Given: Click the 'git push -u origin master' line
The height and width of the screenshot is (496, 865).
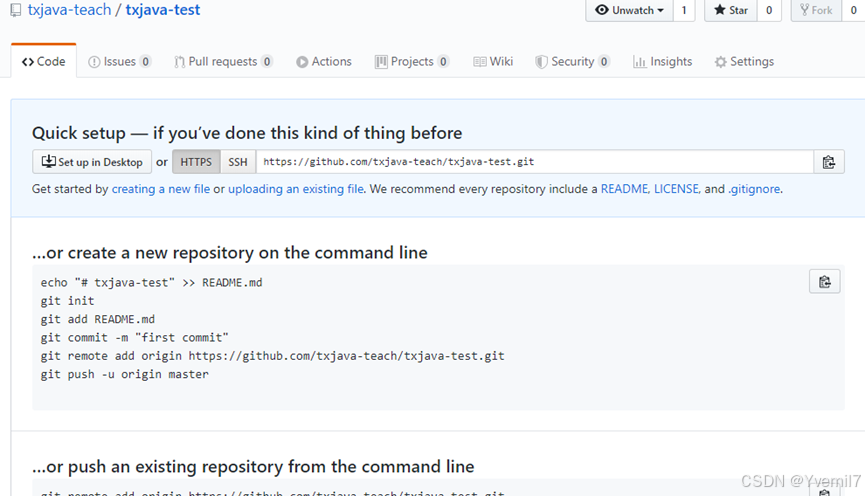Looking at the screenshot, I should tap(125, 375).
